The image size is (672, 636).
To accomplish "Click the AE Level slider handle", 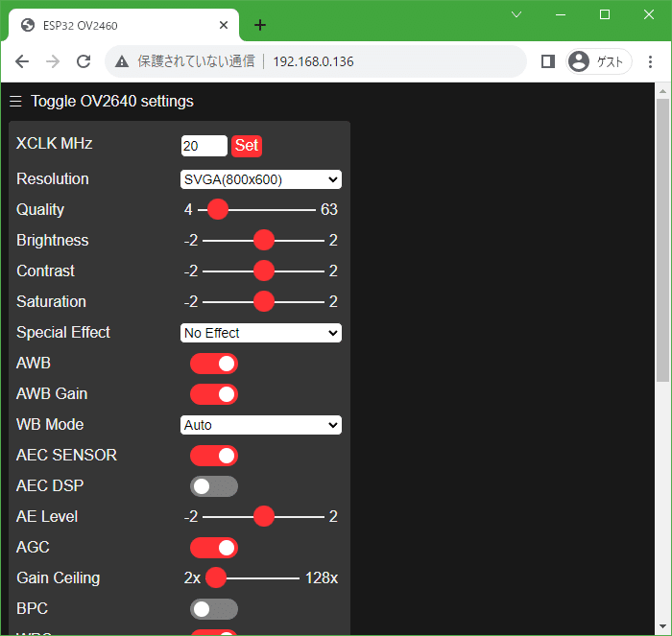I will point(264,516).
